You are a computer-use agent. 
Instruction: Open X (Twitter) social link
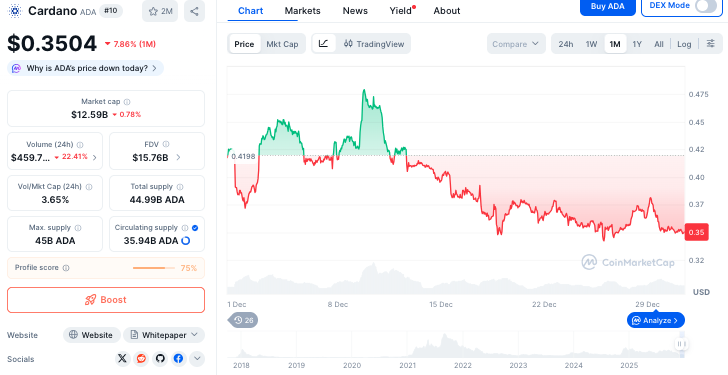(122, 358)
